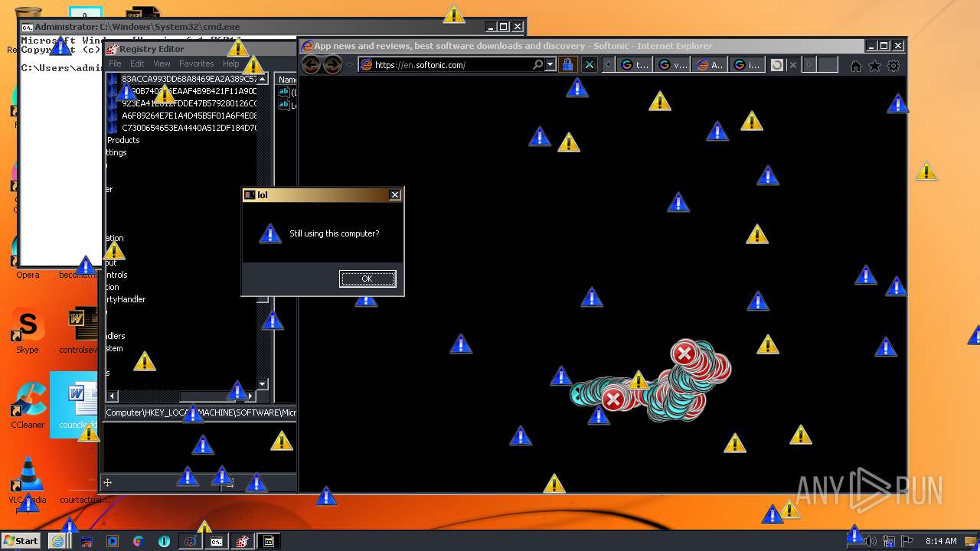The image size is (980, 551).
Task: Select the highlighted 'councilde...' Word document icon
Action: tap(75, 405)
